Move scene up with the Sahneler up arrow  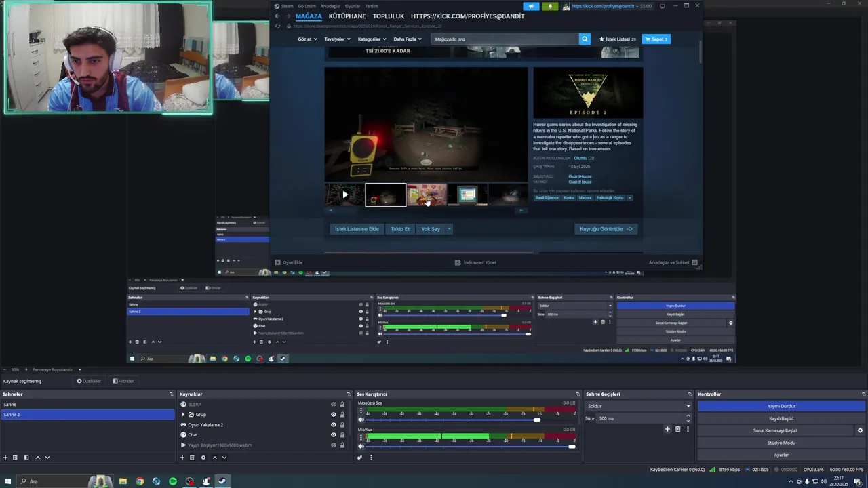[37, 457]
